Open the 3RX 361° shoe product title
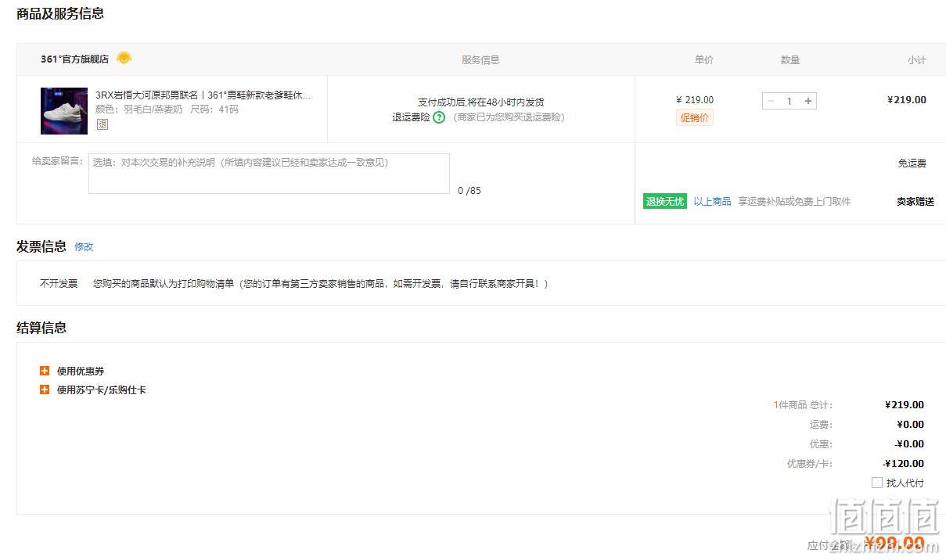The width and height of the screenshot is (946, 560). 203,95
